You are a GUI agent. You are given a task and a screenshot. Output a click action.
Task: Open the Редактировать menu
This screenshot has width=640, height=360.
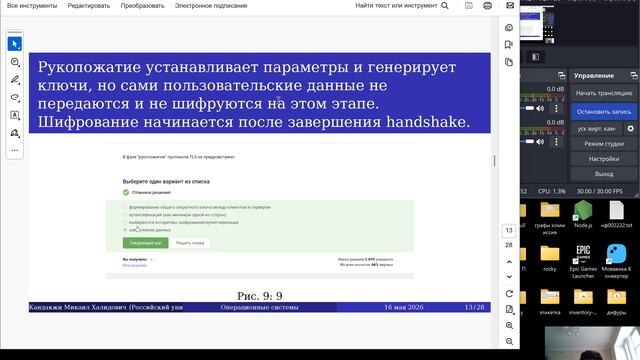click(89, 6)
